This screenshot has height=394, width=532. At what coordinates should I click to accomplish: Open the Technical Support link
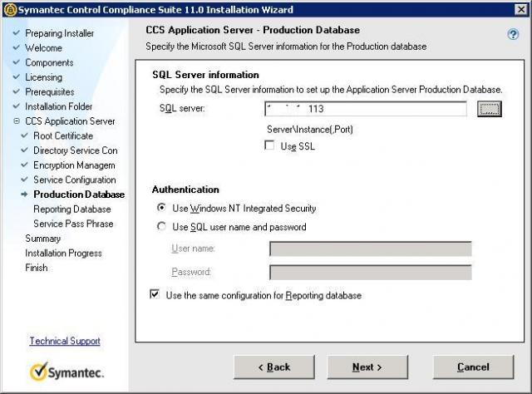65,341
